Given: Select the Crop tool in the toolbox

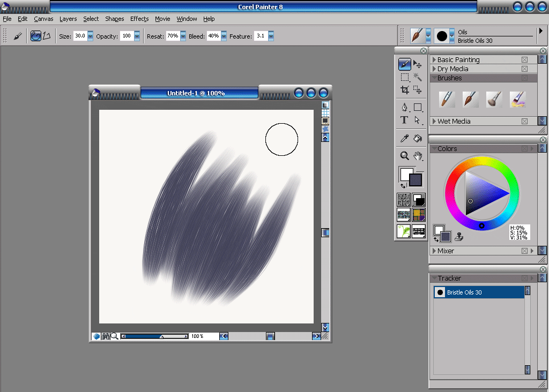Looking at the screenshot, I should tap(405, 90).
